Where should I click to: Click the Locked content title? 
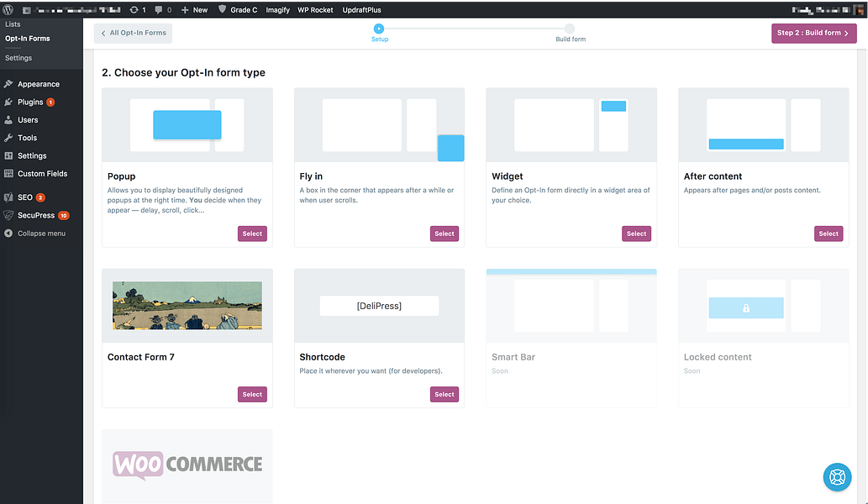(x=718, y=357)
